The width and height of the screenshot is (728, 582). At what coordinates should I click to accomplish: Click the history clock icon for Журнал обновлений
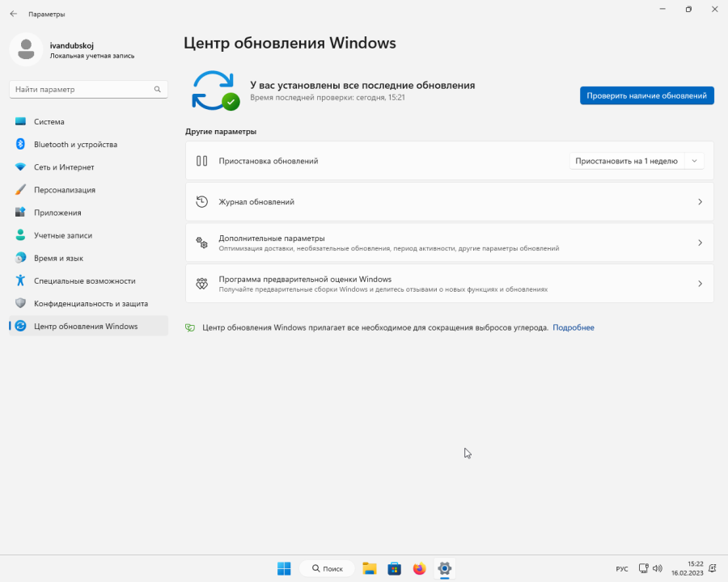click(201, 202)
